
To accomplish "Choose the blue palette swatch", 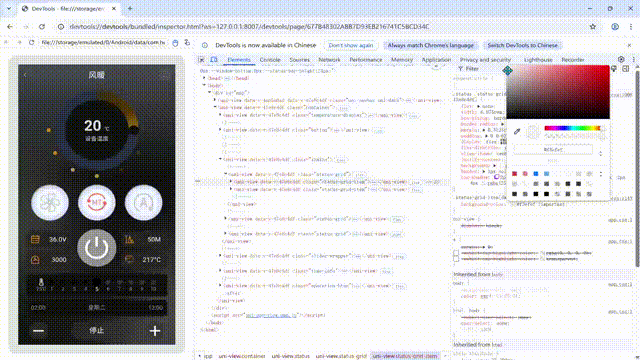I will (536, 174).
